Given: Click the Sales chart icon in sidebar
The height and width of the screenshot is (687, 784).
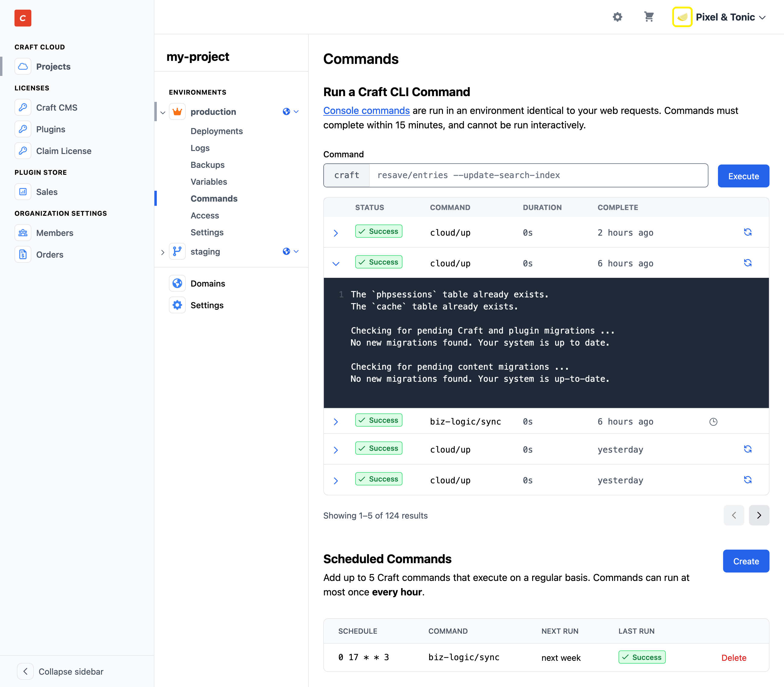Looking at the screenshot, I should coord(23,192).
